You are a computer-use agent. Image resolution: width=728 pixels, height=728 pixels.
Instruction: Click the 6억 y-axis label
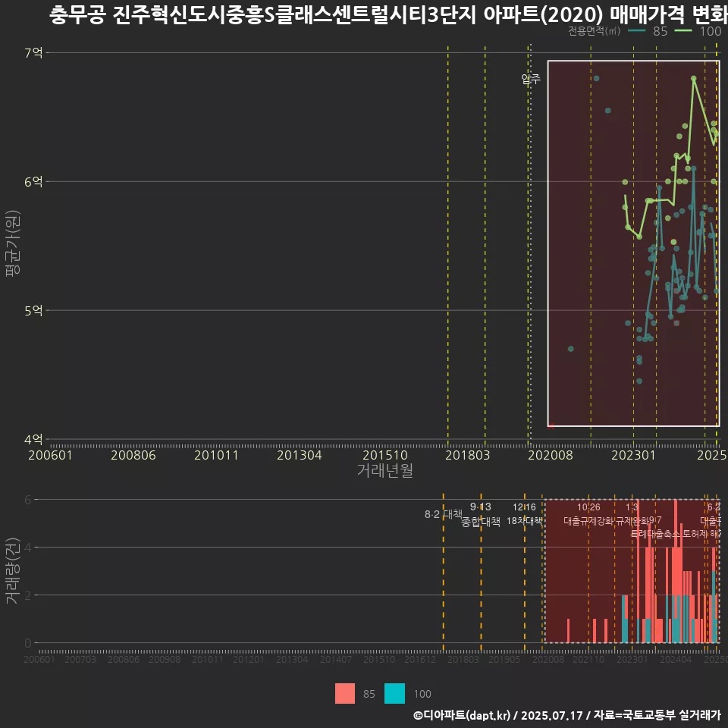pos(33,182)
